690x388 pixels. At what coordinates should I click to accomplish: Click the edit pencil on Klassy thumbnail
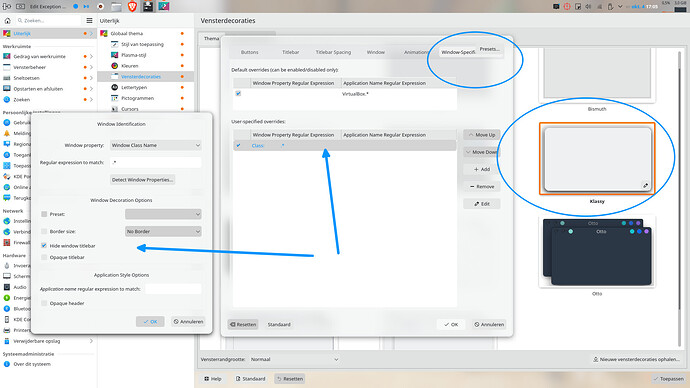tap(646, 186)
